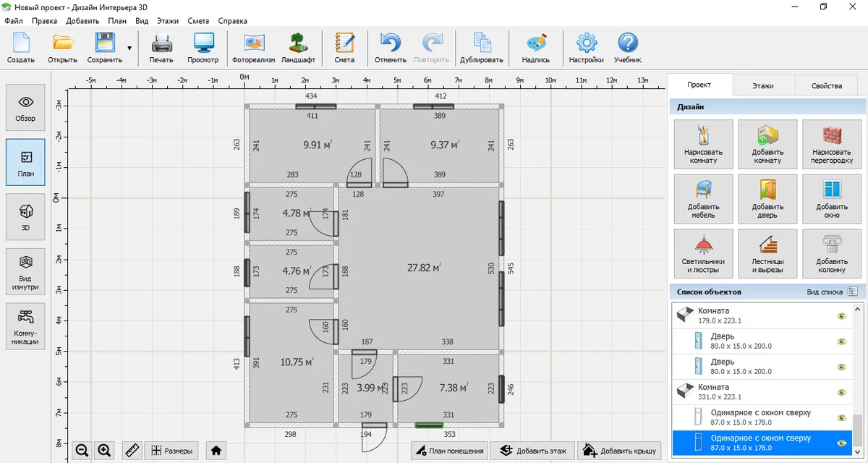Click the Нарисовать комнату button
This screenshot has height=463, width=868.
(703, 145)
